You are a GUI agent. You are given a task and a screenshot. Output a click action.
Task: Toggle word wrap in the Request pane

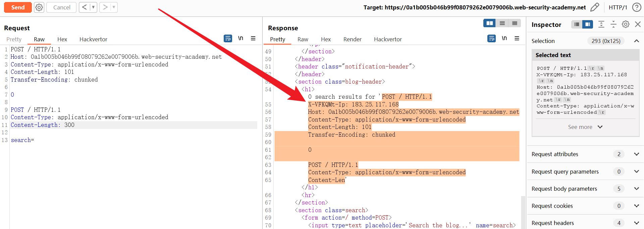228,38
